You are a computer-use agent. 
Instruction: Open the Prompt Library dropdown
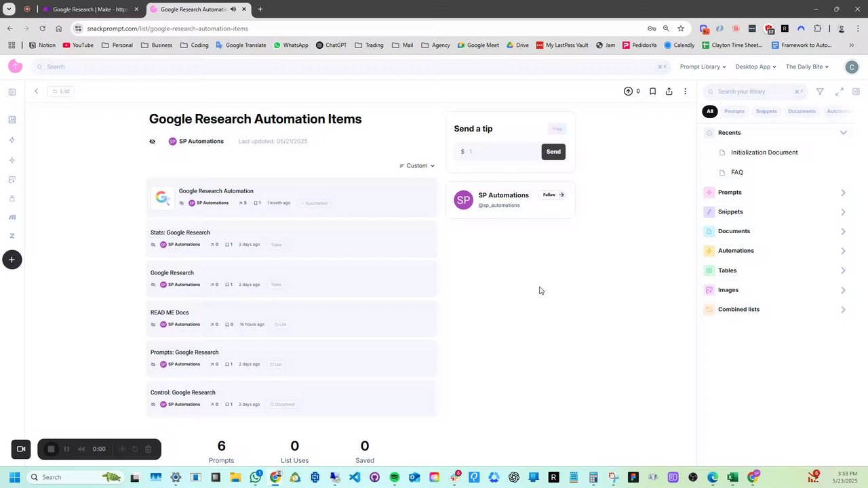(x=703, y=66)
